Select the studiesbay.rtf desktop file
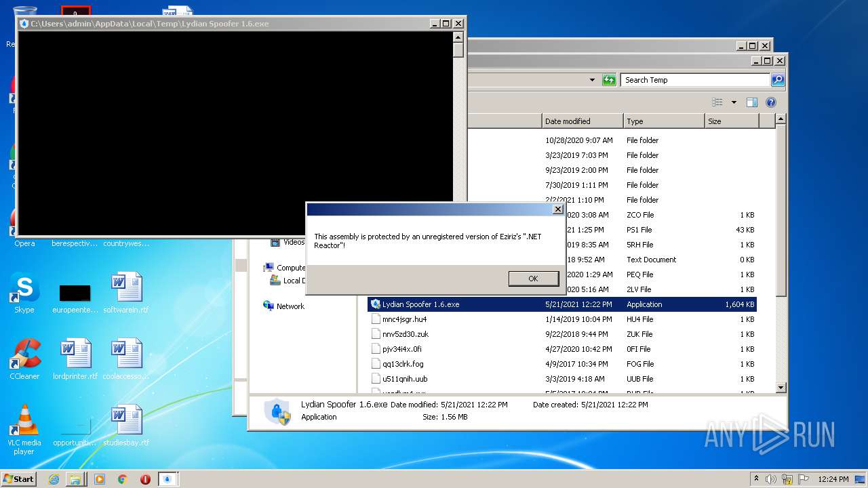Viewport: 868px width, 488px height. [x=126, y=426]
